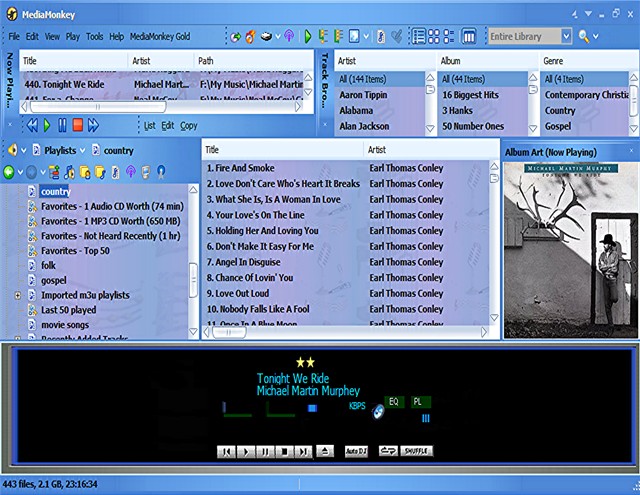Open the File menu

(x=14, y=36)
